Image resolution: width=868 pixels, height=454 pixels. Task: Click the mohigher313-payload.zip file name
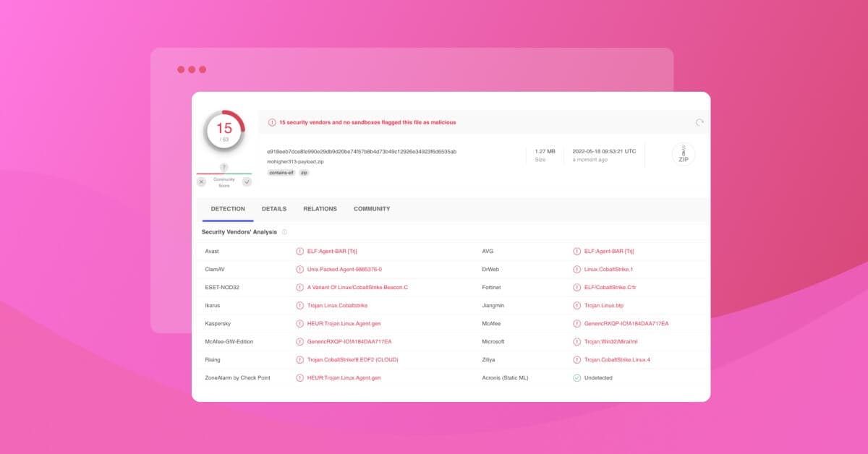point(295,162)
